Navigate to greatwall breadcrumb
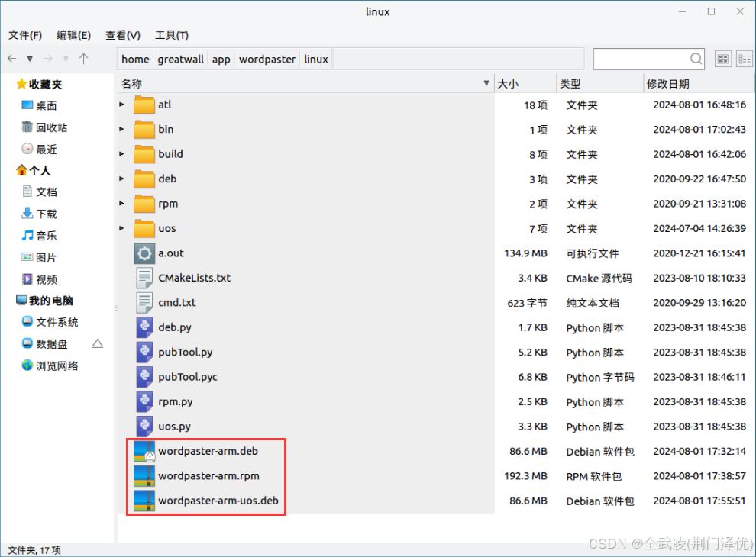Image resolution: width=756 pixels, height=557 pixels. 181,60
